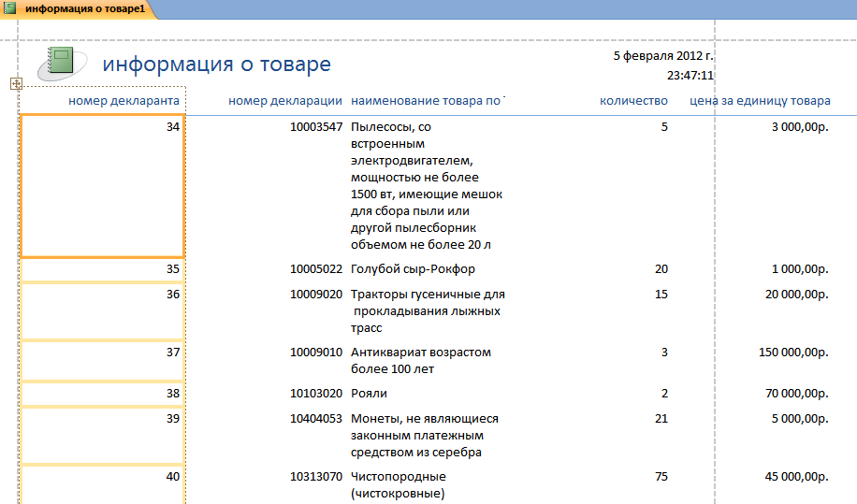The height and width of the screenshot is (504, 857).
Task: Select the report title 'информация о товаре'
Action: pyautogui.click(x=216, y=64)
